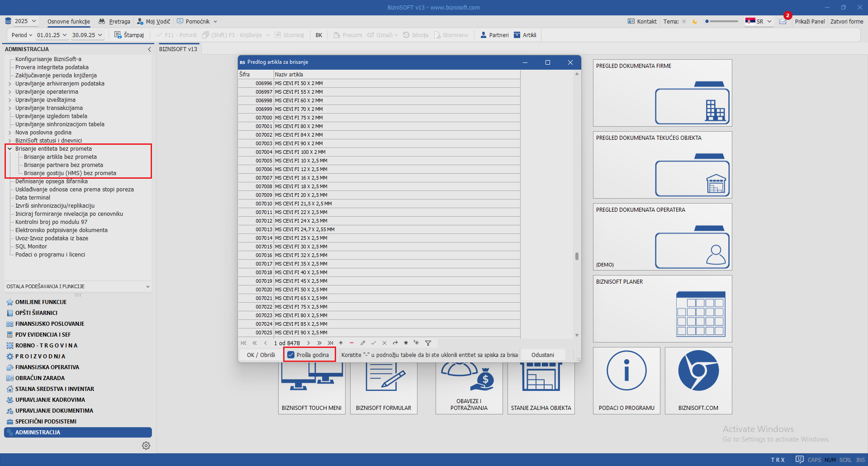This screenshot has width=868, height=466.
Task: Click the red minus remove-record icon
Action: click(351, 343)
